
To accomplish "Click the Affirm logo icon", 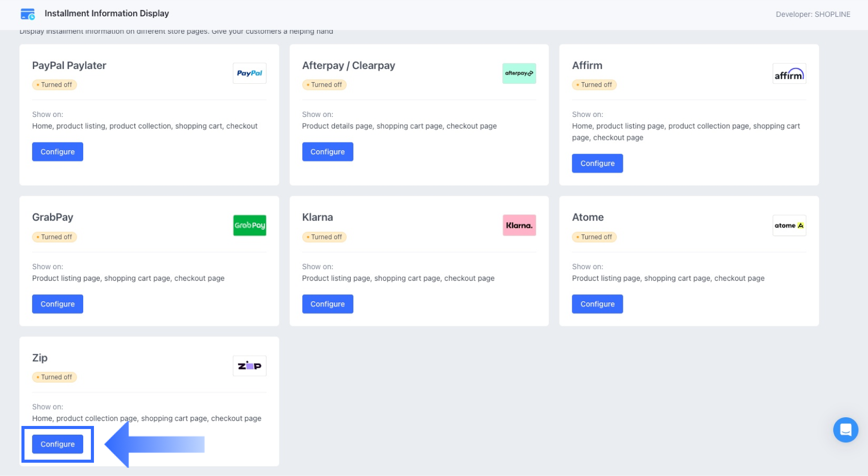I will coord(789,74).
